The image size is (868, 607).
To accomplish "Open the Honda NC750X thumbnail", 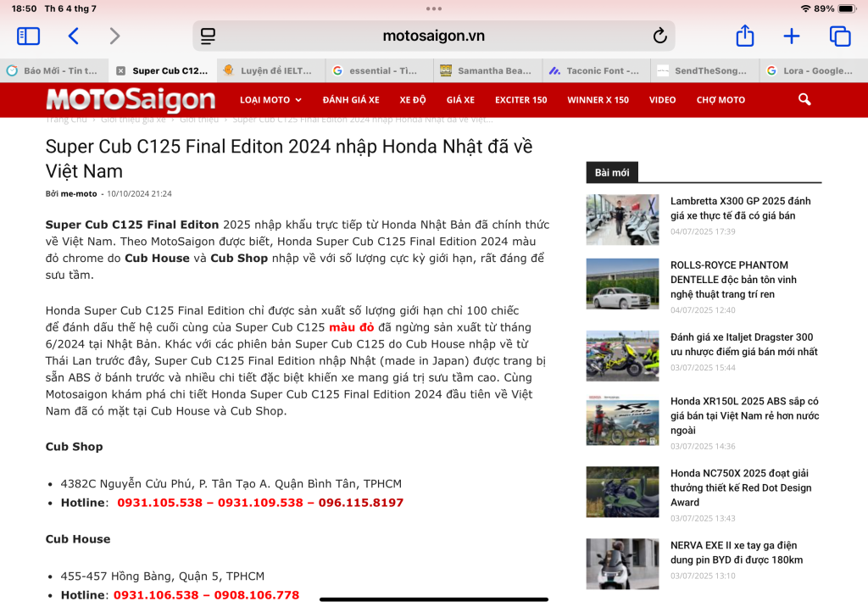I will point(623,492).
